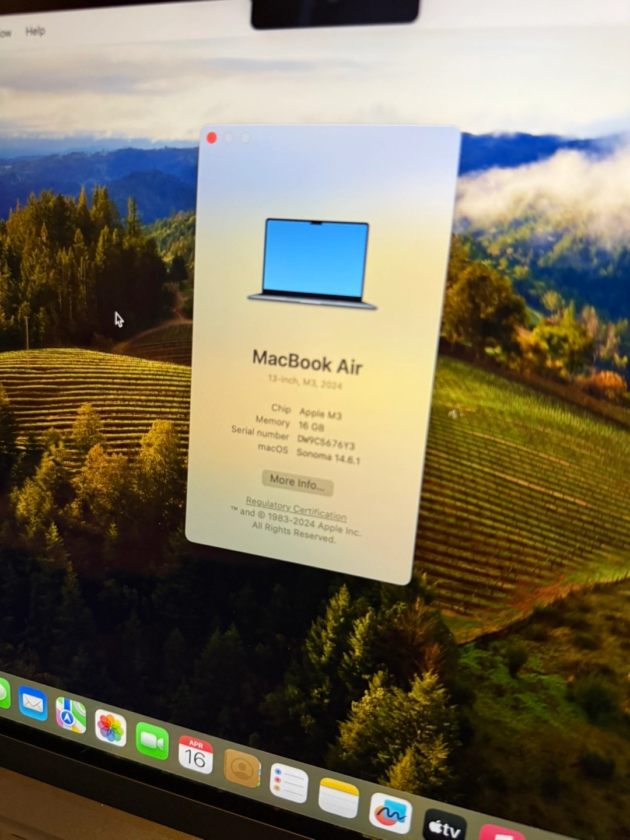Open the Mail app in the Dock

click(33, 703)
